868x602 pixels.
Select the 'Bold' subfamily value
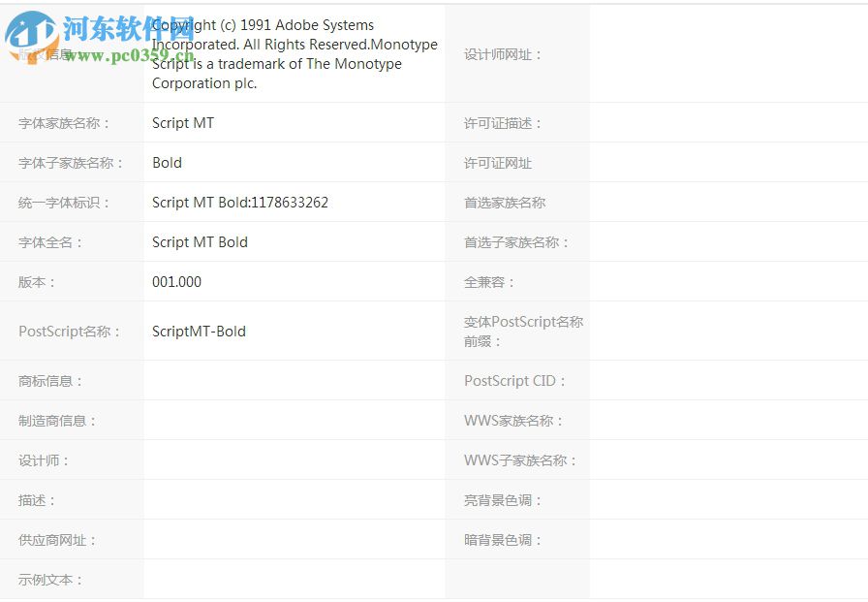click(x=167, y=163)
